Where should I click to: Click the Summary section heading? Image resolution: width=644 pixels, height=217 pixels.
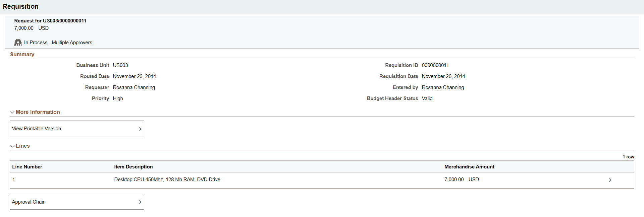[22, 55]
